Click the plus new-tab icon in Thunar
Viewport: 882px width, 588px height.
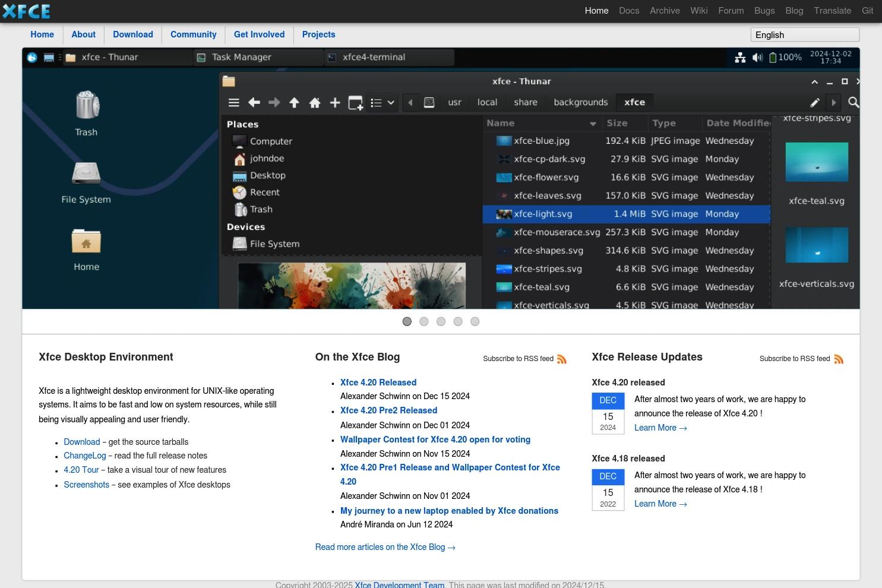pyautogui.click(x=335, y=103)
